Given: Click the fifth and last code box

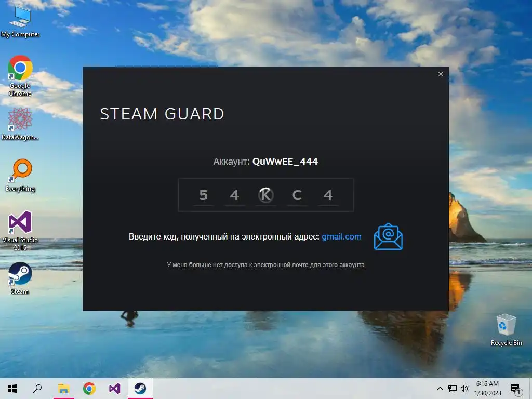Looking at the screenshot, I should [x=328, y=195].
